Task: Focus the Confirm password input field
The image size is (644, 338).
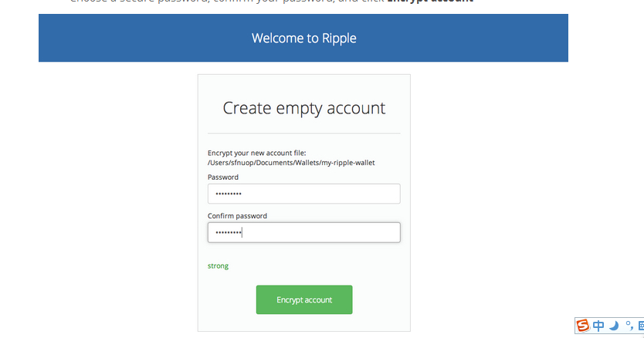Action: 304,232
